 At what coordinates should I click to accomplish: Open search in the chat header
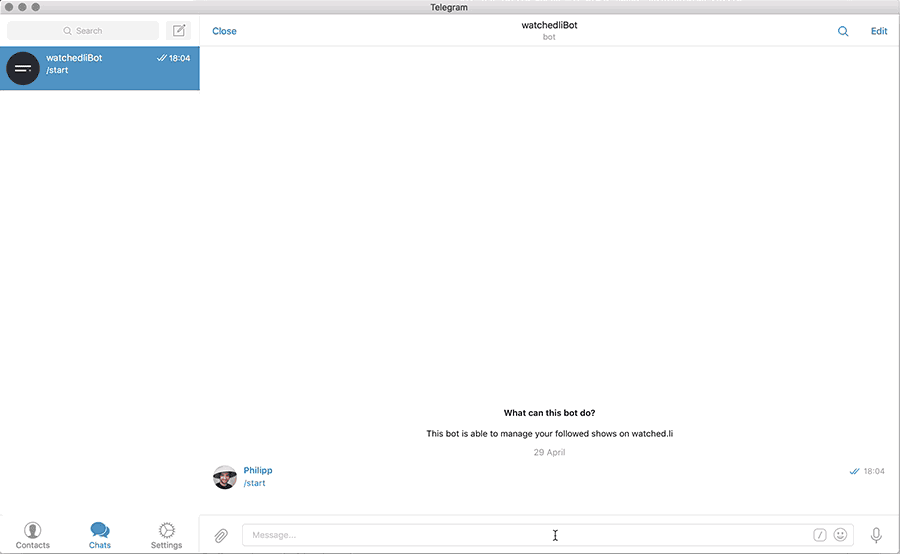click(843, 31)
